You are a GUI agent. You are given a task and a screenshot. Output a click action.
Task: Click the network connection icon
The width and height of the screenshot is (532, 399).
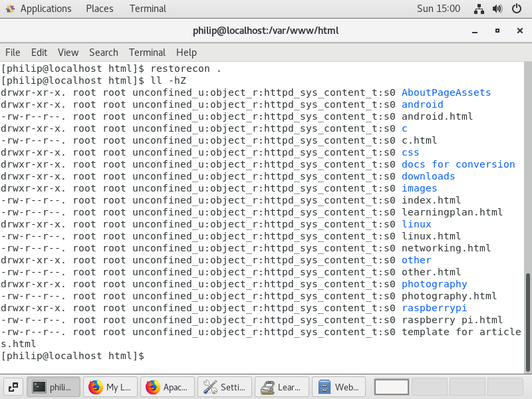479,9
